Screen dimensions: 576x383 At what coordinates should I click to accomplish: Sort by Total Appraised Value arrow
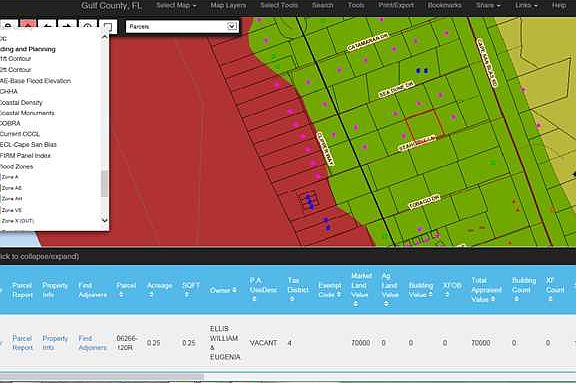493,299
